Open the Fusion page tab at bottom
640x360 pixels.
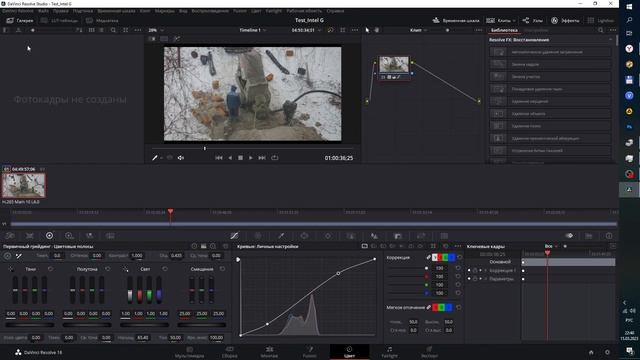coord(309,352)
